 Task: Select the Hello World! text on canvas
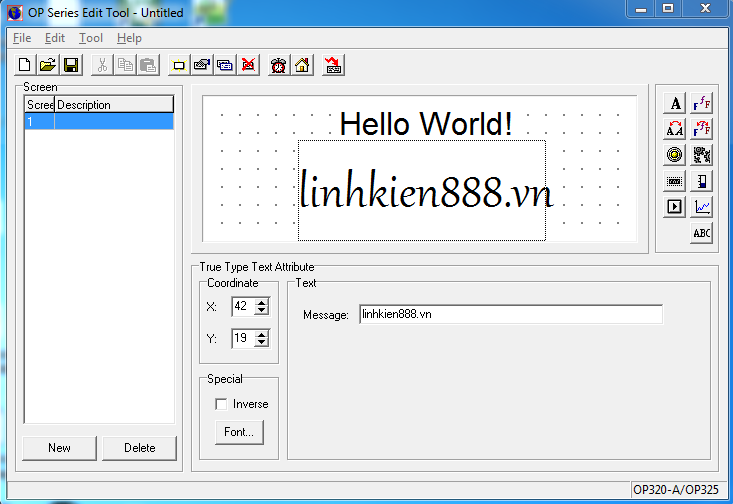point(426,124)
